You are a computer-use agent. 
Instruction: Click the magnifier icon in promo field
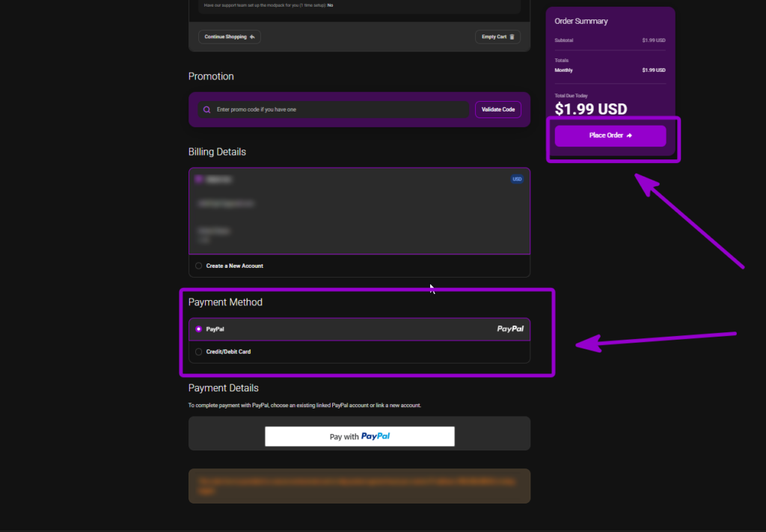[206, 109]
